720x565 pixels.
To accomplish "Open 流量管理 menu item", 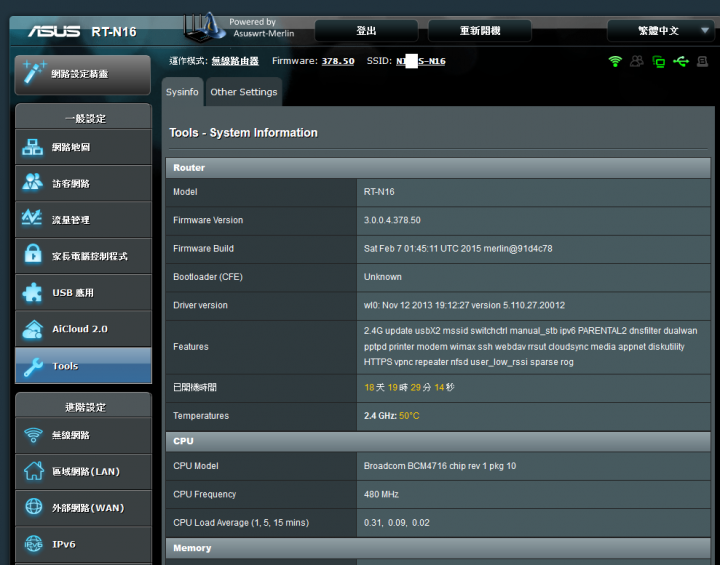I will pyautogui.click(x=83, y=220).
